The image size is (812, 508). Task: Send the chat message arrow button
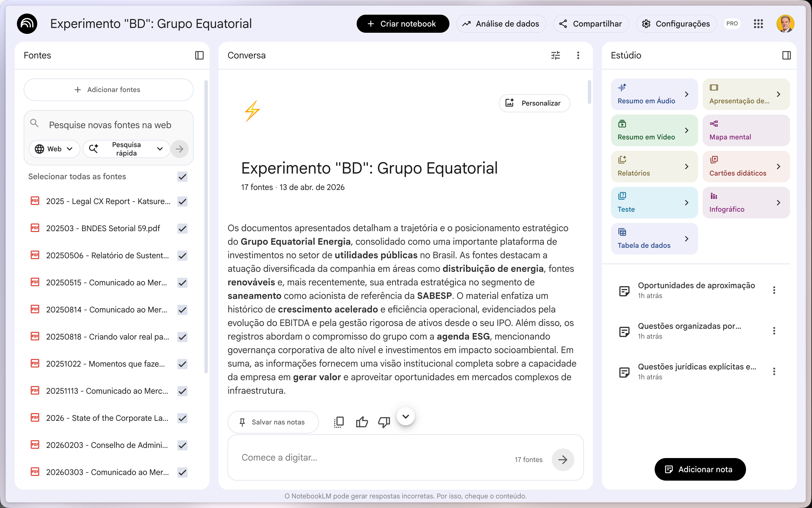563,459
